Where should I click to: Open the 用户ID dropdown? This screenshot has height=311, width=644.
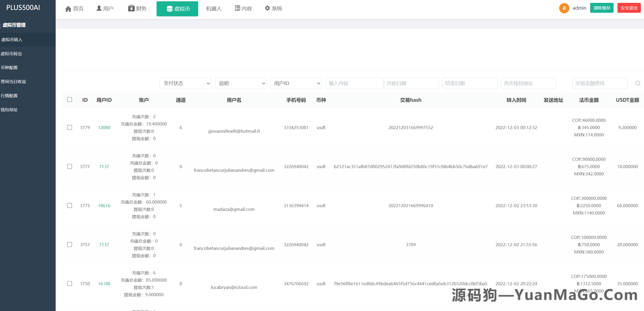pos(296,83)
